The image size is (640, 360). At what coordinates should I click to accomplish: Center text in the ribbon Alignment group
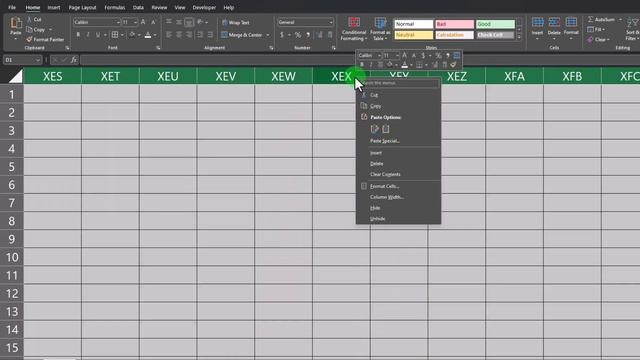pos(179,35)
